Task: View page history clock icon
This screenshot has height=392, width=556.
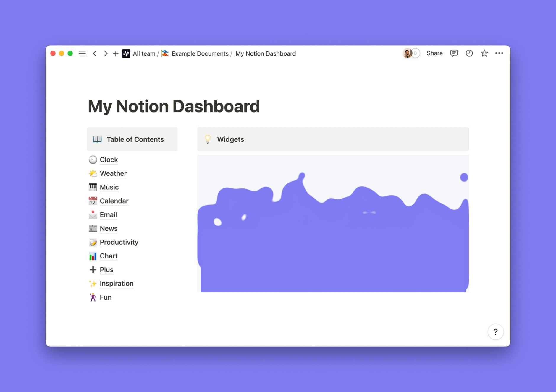Action: pos(469,53)
